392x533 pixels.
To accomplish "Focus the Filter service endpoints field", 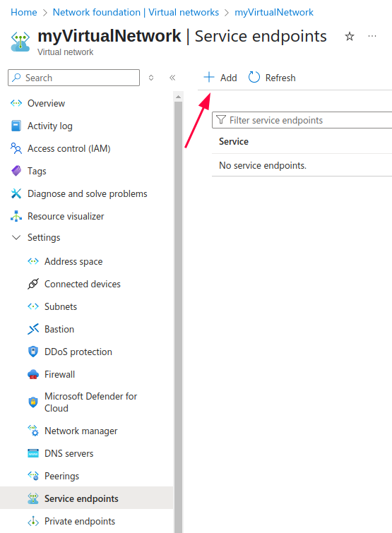I will 302,120.
